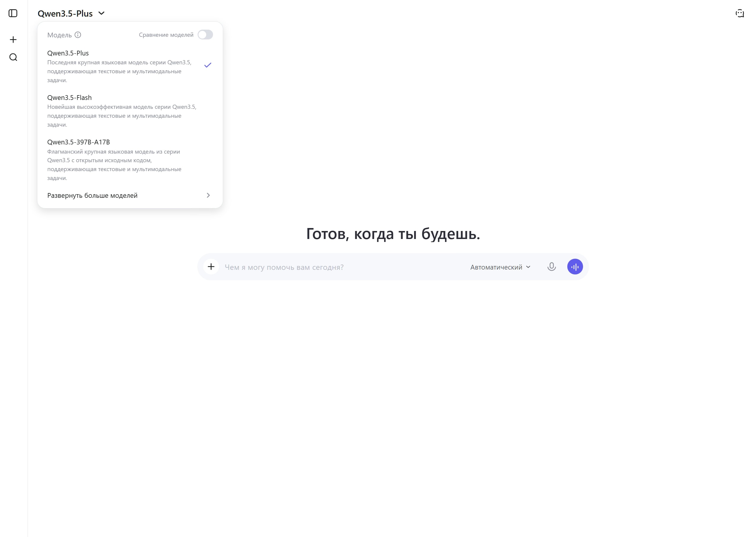Screen dimensions: 756x537
Task: Click the Модель header label
Action: [x=60, y=35]
